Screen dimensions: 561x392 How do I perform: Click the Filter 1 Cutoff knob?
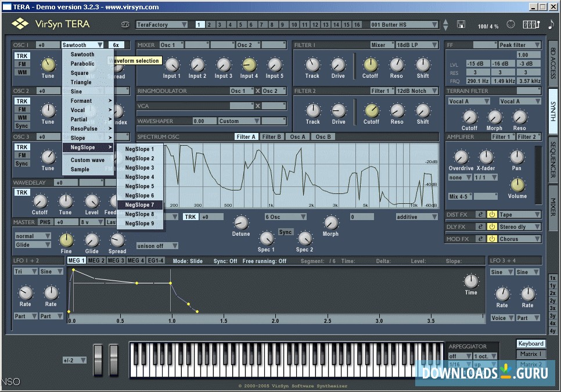click(371, 65)
